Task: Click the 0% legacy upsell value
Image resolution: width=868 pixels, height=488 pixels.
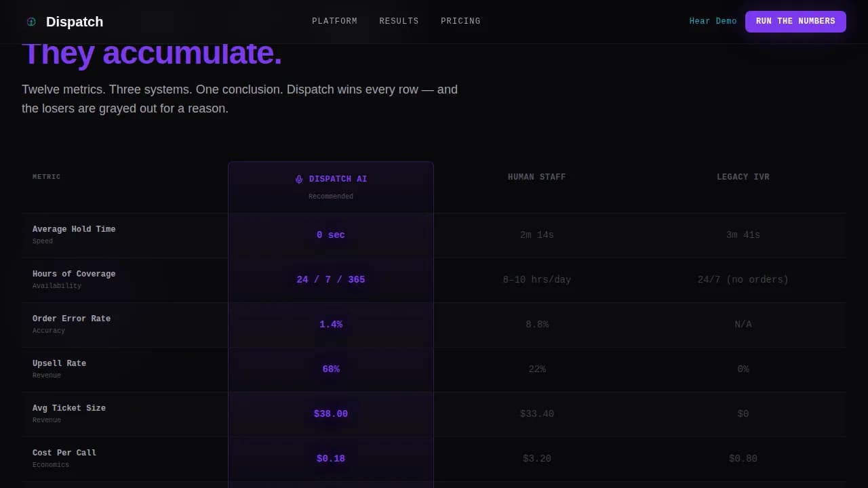Action: coord(743,369)
